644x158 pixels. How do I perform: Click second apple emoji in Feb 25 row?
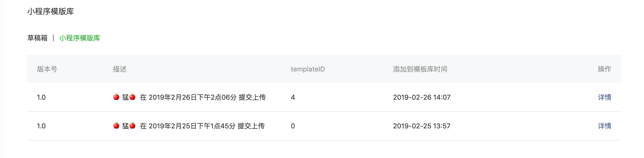click(133, 126)
